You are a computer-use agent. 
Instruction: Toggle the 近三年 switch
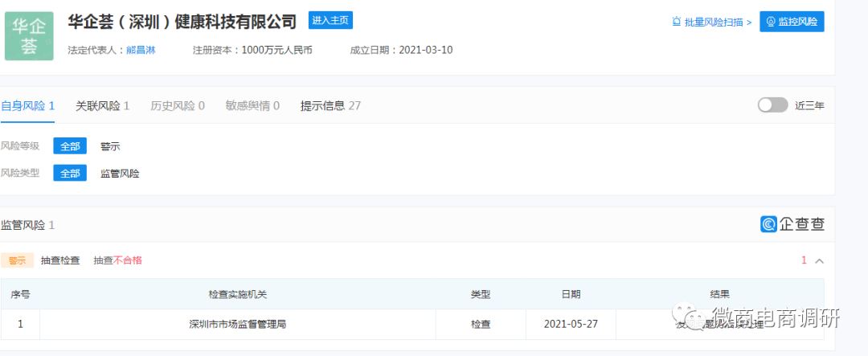(x=772, y=105)
